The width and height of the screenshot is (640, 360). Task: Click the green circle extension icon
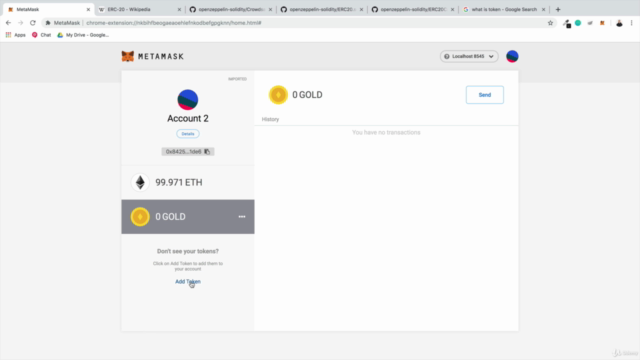click(x=578, y=23)
